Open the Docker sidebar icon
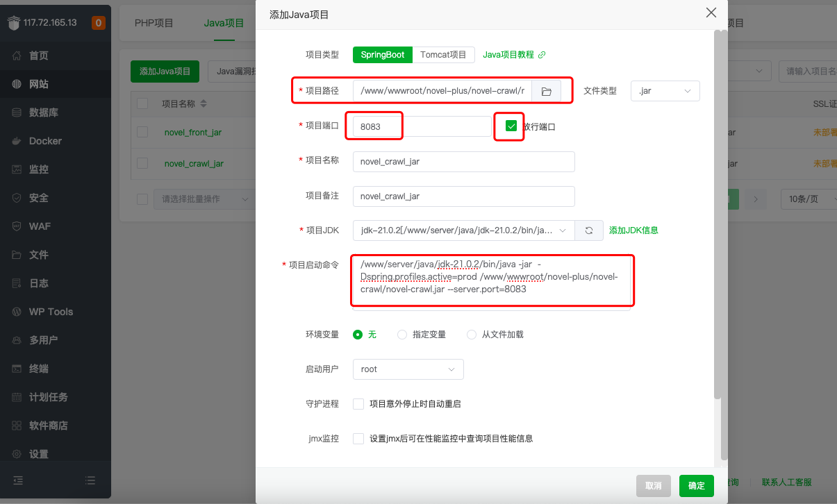The image size is (837, 504). tap(17, 141)
